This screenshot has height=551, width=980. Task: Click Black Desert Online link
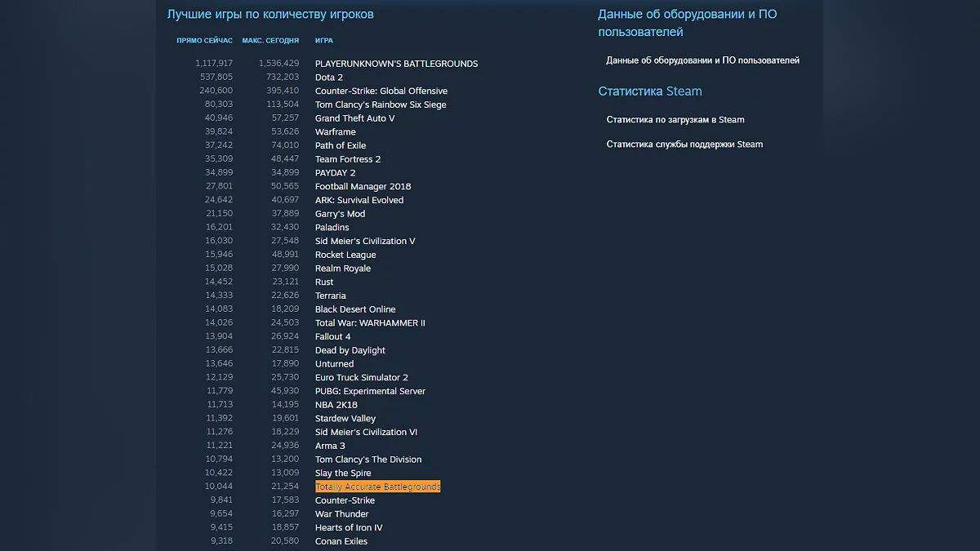click(355, 309)
